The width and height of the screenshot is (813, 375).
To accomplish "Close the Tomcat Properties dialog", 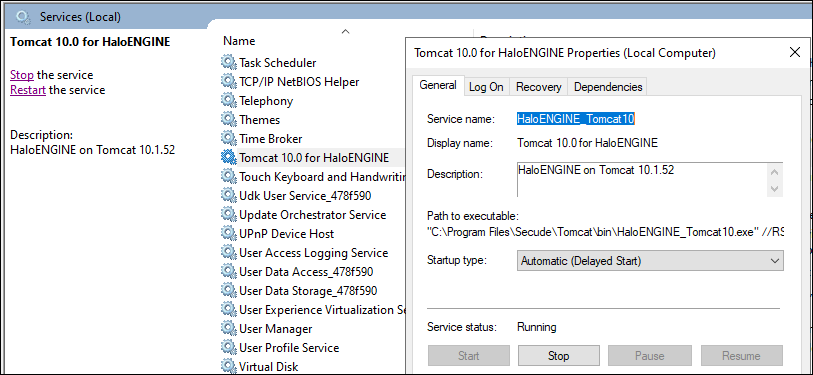I will point(794,52).
